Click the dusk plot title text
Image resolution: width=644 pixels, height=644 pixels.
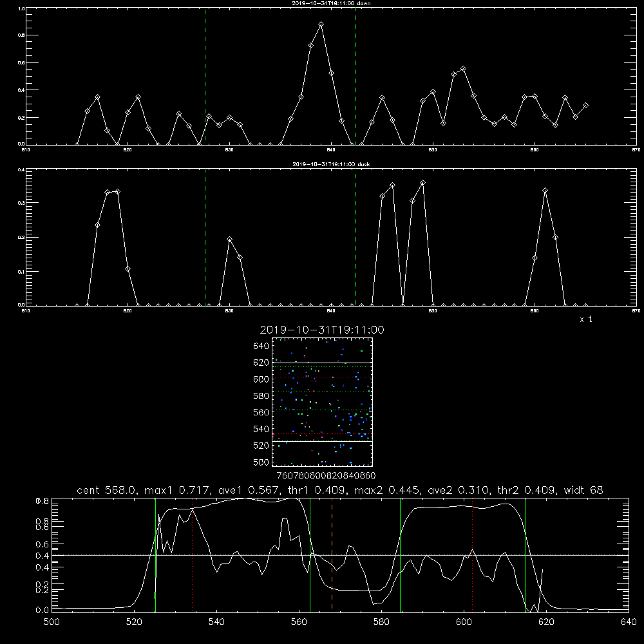(331, 164)
